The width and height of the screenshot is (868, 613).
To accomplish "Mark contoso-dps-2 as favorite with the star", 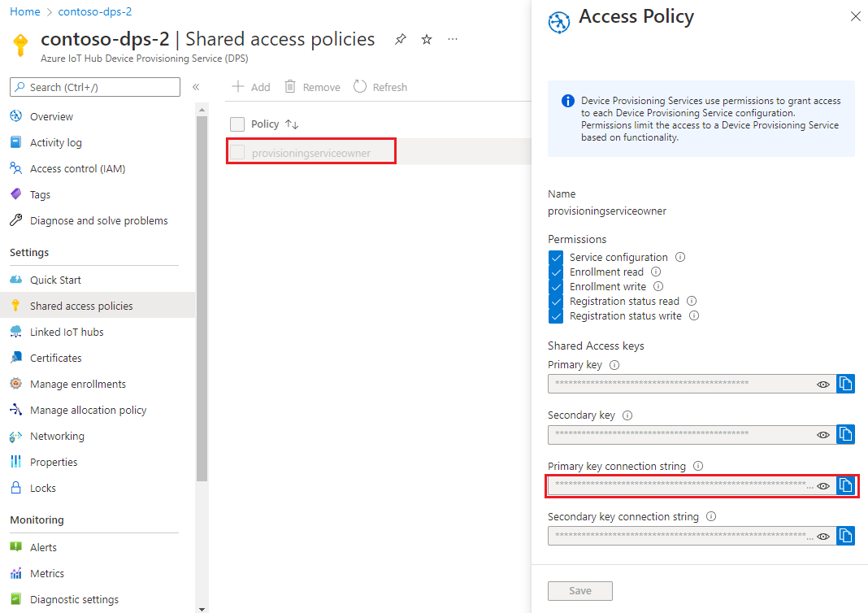I will point(426,39).
